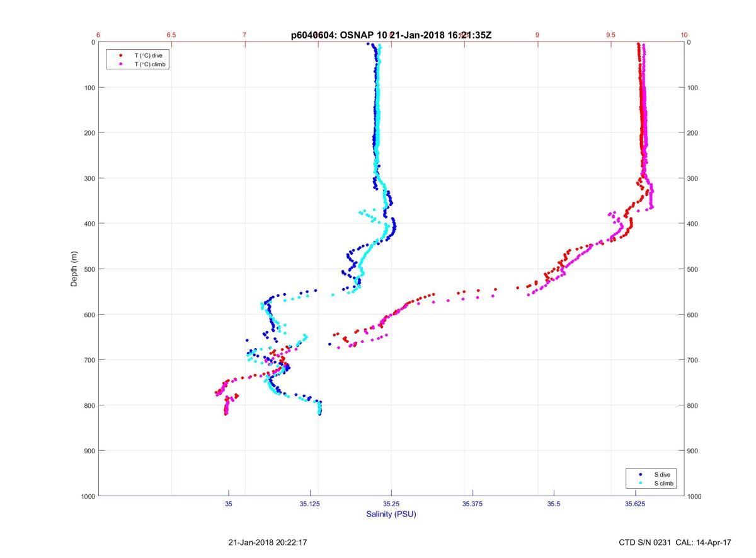Click top temperature tick label 10
The height and width of the screenshot is (558, 756).
click(x=684, y=35)
